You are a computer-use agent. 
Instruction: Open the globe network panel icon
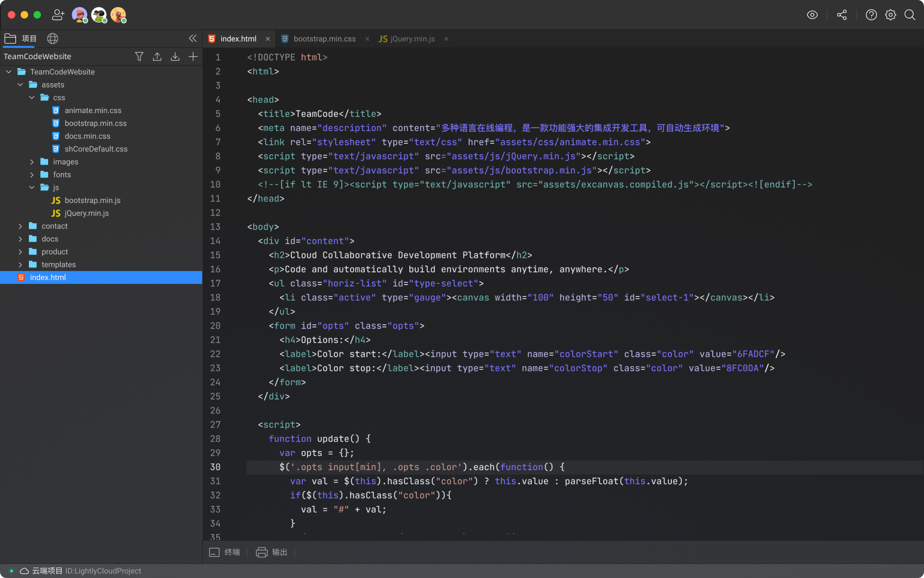click(53, 39)
